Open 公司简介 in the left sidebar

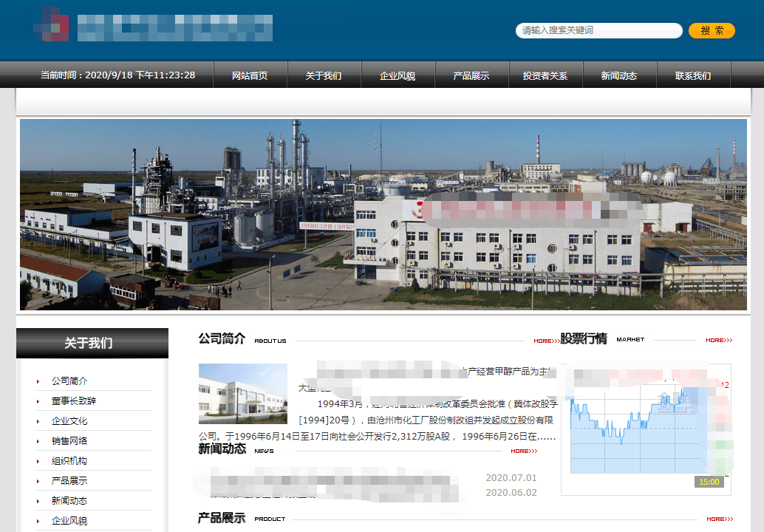pyautogui.click(x=69, y=381)
